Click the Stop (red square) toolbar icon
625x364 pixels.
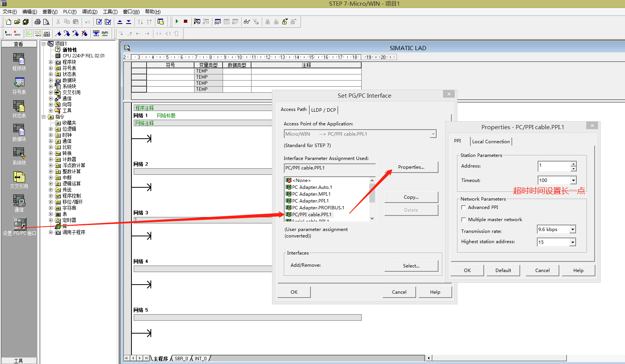coord(185,22)
